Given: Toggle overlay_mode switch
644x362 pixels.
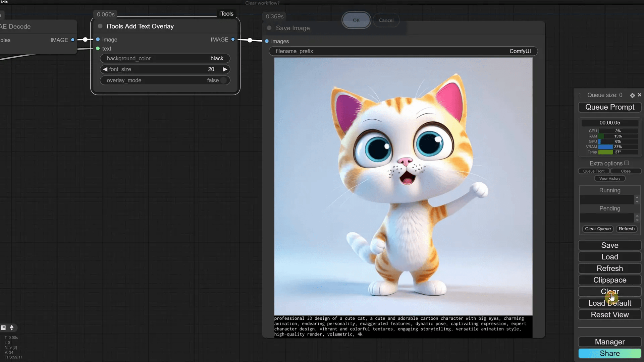Looking at the screenshot, I should coord(165,80).
